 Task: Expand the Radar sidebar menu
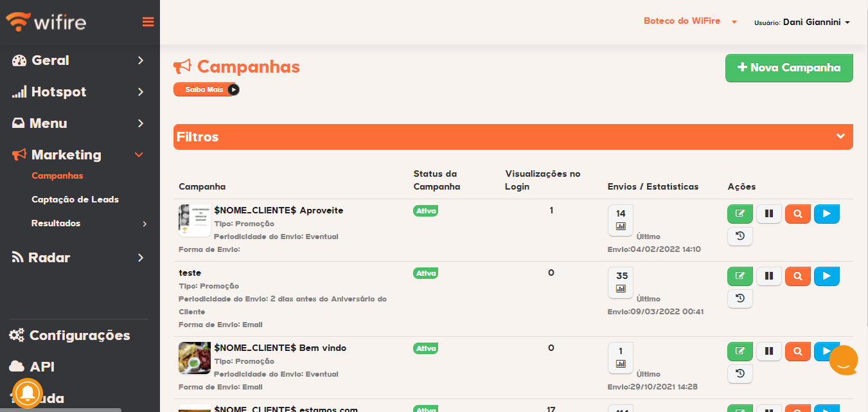80,258
